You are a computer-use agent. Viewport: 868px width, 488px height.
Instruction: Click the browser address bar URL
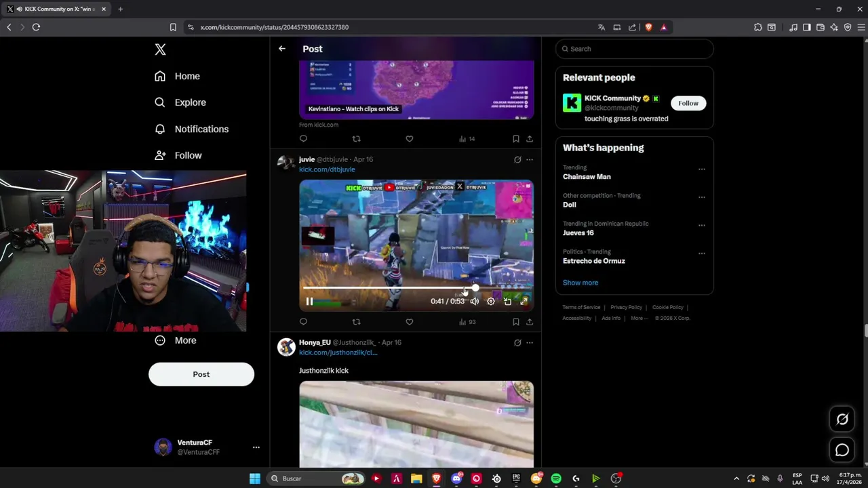coord(275,27)
